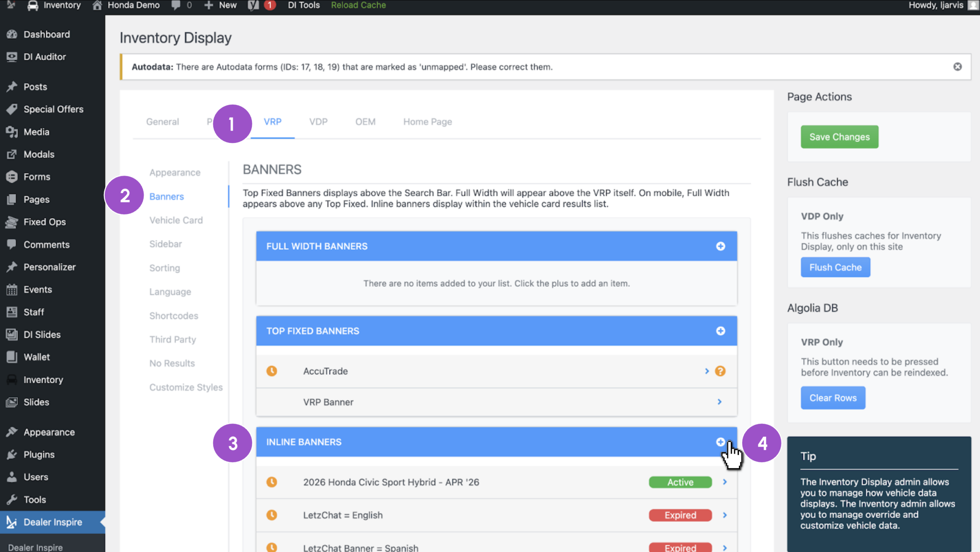980x552 pixels.
Task: Select the VRP Appearance section
Action: point(175,172)
